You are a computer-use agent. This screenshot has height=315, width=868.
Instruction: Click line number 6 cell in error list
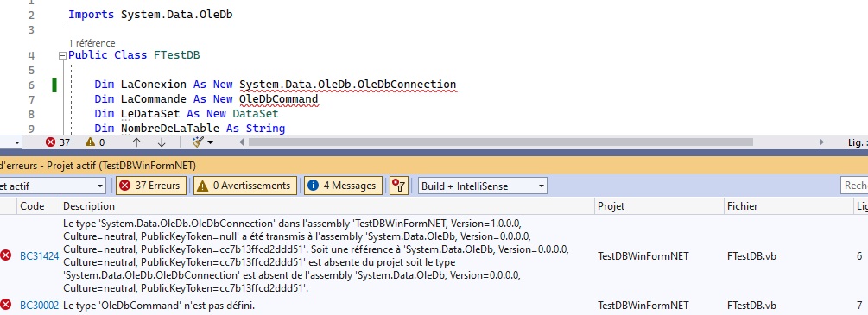pos(859,256)
